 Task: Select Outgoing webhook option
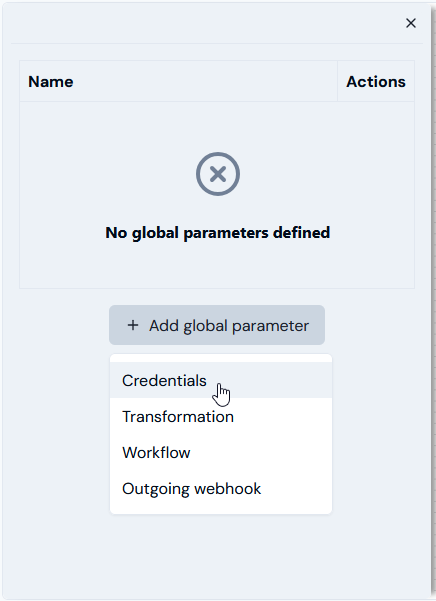(221, 488)
